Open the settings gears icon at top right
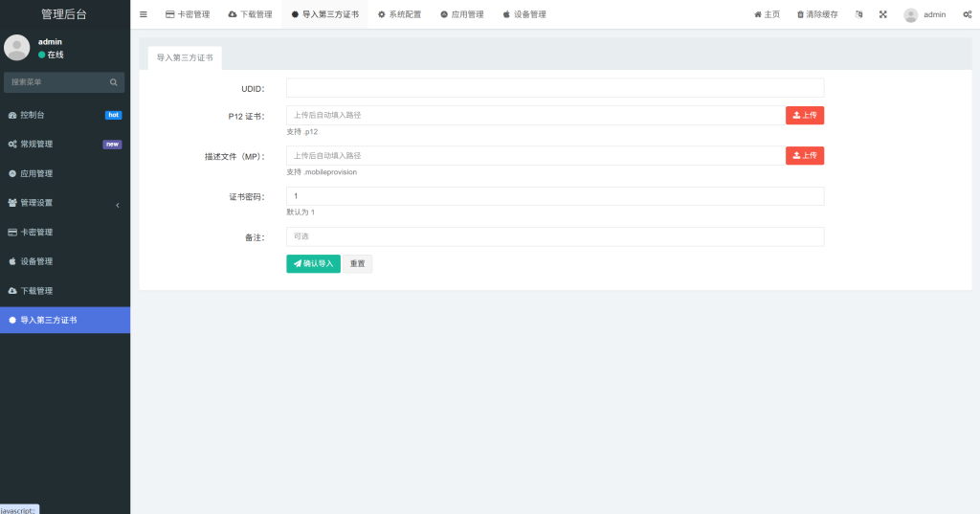The width and height of the screenshot is (980, 514). click(968, 14)
